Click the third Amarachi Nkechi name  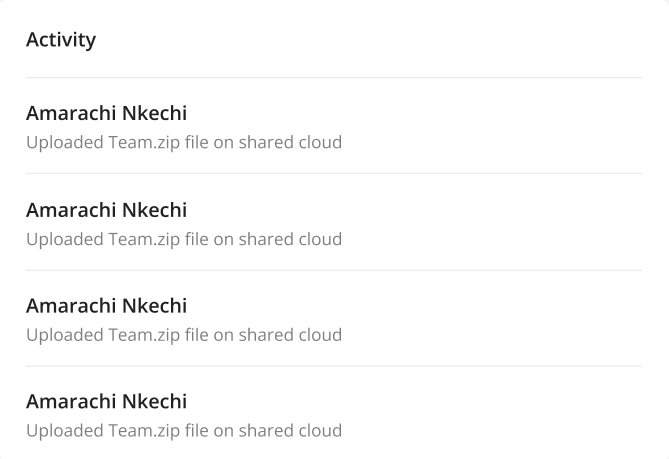point(106,306)
